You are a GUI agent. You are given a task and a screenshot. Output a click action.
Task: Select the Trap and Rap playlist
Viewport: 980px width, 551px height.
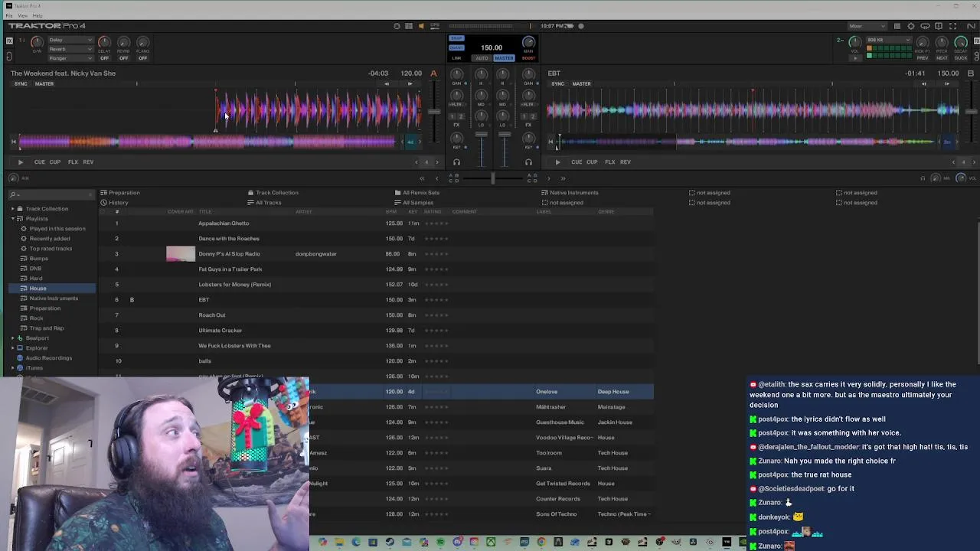46,328
